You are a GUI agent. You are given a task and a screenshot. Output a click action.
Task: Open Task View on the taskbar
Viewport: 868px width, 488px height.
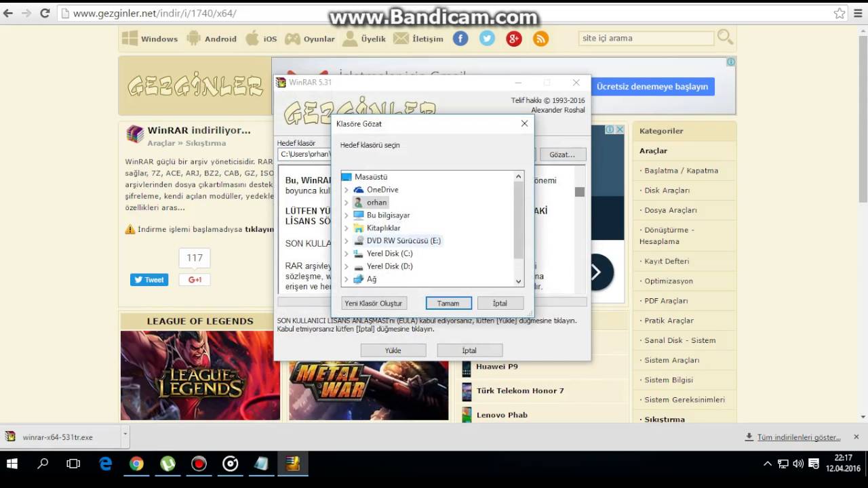(73, 464)
